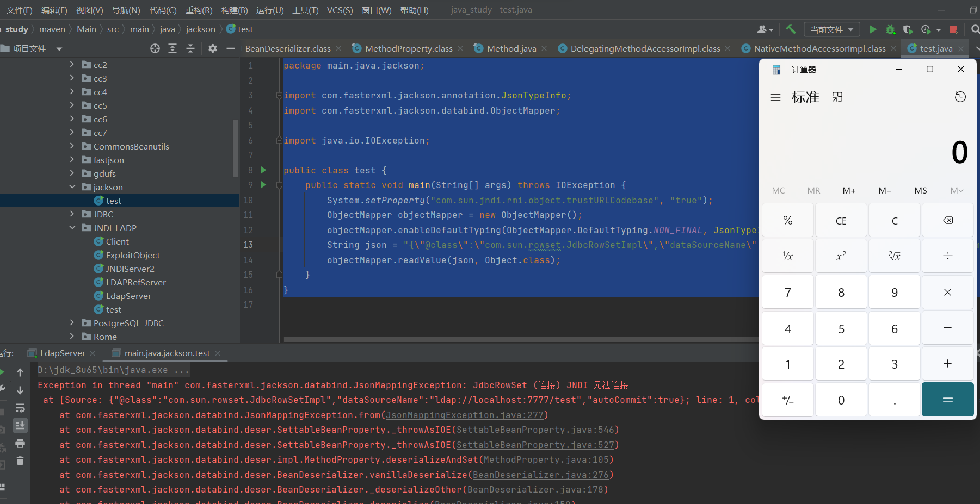The height and width of the screenshot is (504, 980).
Task: Click calculator M+ memory button
Action: [849, 190]
